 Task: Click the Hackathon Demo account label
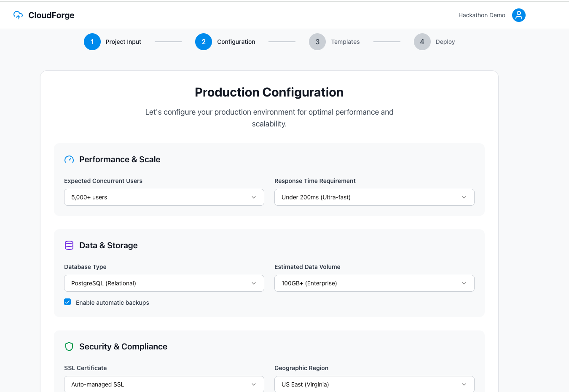[x=482, y=15]
